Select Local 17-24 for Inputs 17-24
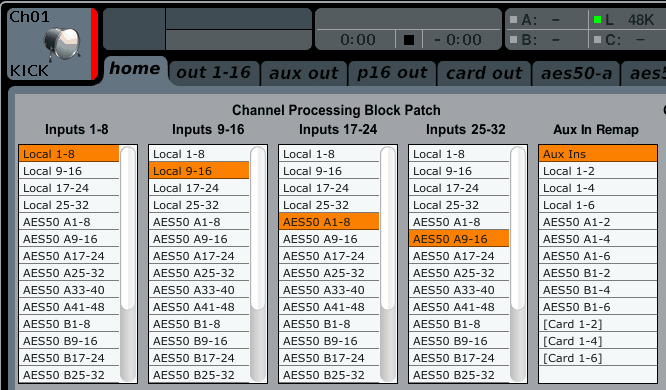 [329, 188]
